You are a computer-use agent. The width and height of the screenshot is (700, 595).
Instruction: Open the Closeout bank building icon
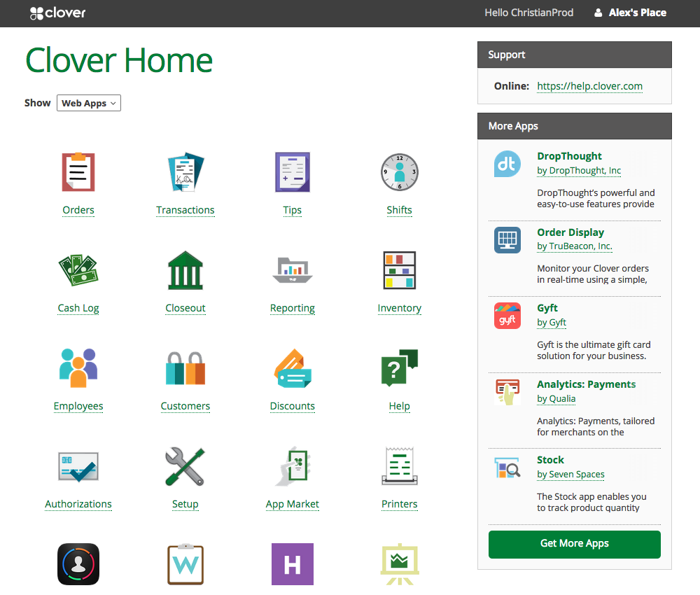click(x=185, y=270)
